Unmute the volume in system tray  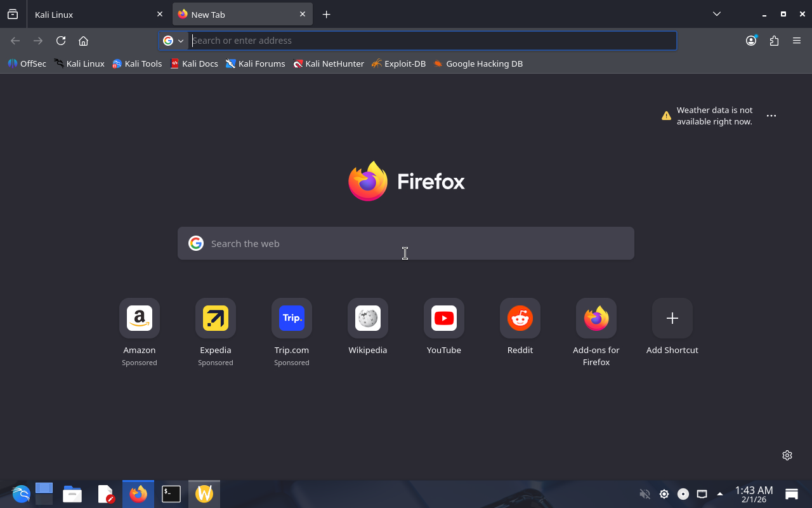pos(645,494)
